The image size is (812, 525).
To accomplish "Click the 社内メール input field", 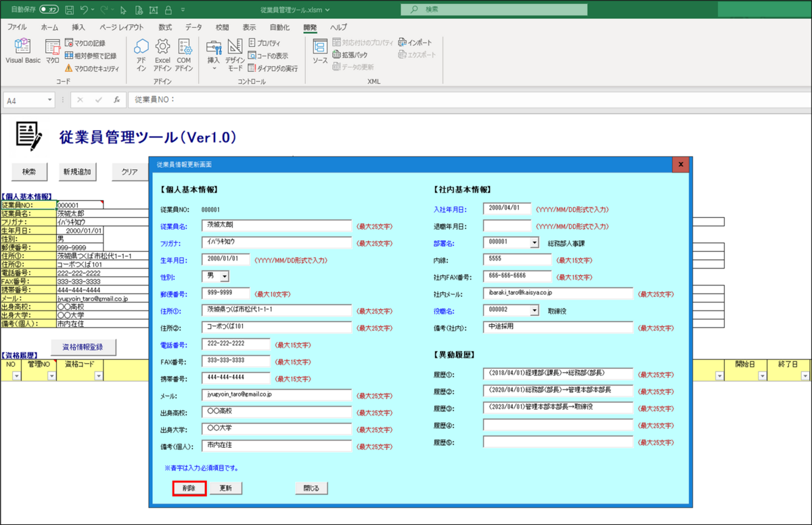I will (558, 293).
